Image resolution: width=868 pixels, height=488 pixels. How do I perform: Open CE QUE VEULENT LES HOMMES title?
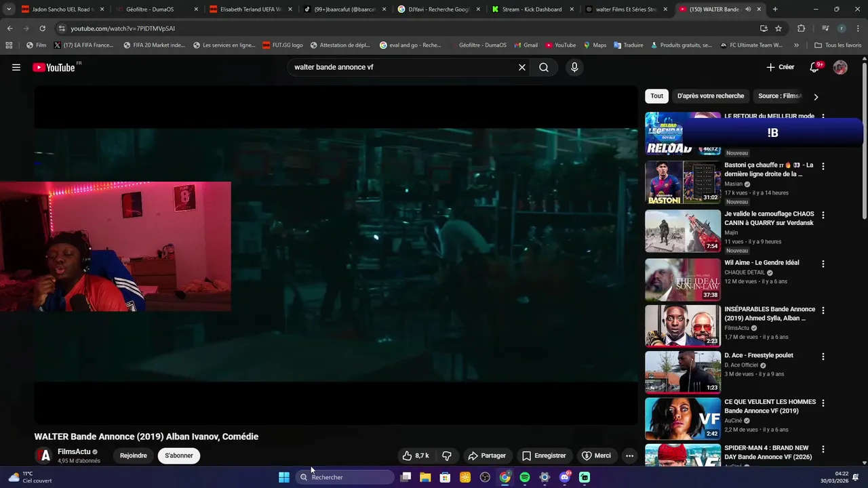[x=770, y=406]
